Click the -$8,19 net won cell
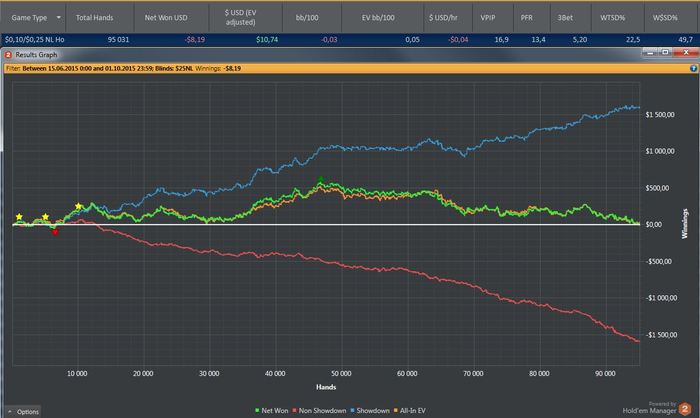Image resolution: width=700 pixels, height=418 pixels. point(195,40)
